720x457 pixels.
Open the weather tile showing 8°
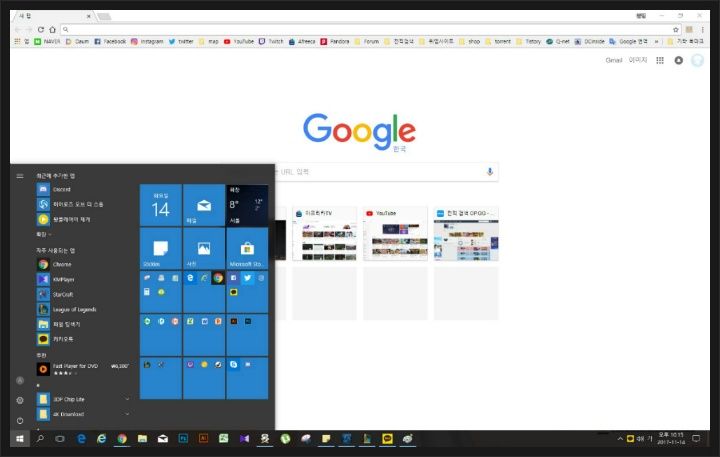point(247,205)
